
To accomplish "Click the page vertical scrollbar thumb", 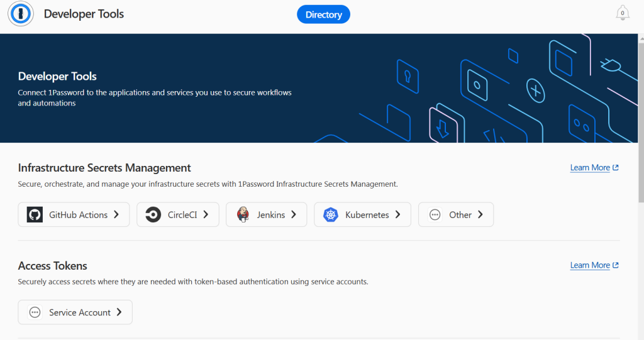I will point(640,113).
